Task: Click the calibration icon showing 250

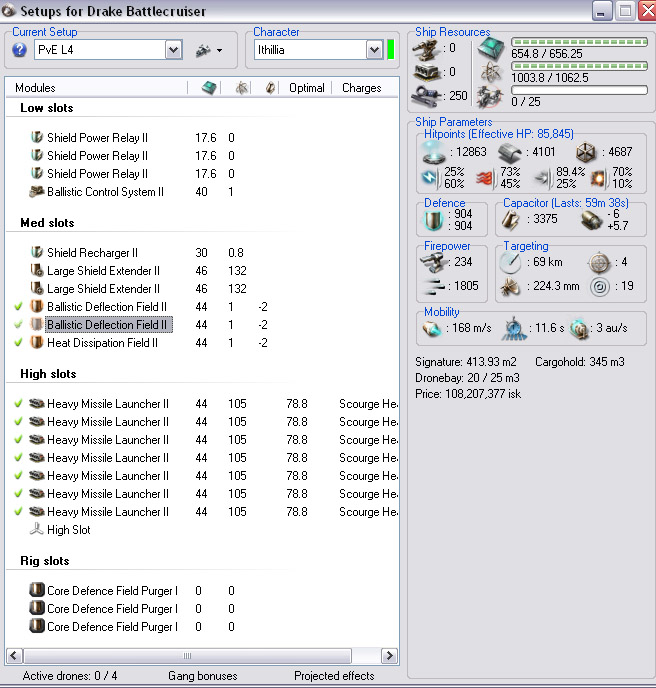Action: (426, 96)
